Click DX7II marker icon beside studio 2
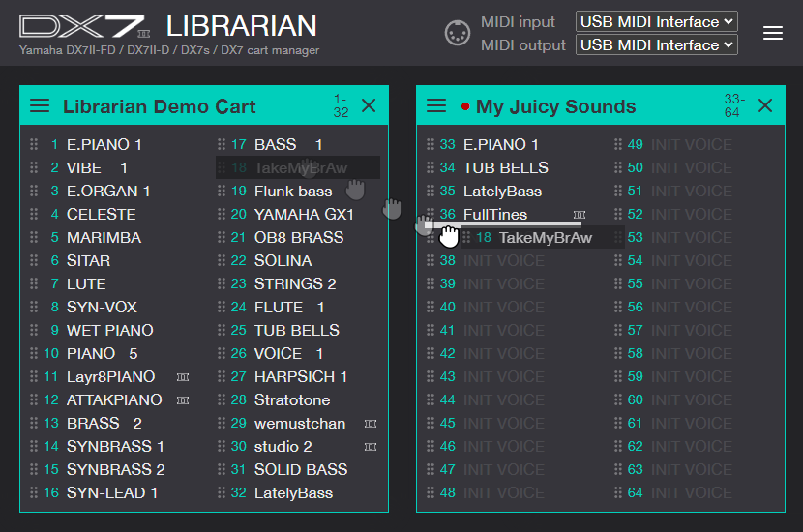Image resolution: width=803 pixels, height=532 pixels. click(x=371, y=447)
